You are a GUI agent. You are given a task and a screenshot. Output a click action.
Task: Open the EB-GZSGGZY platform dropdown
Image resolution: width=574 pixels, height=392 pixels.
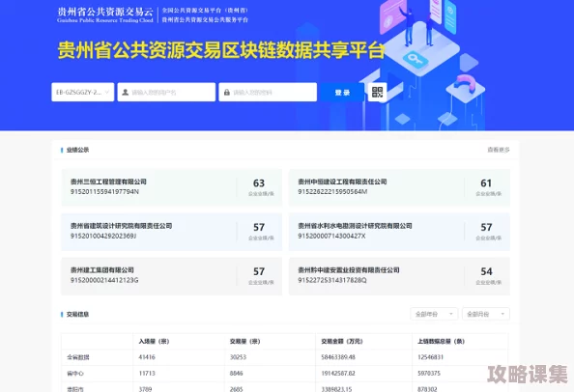83,92
